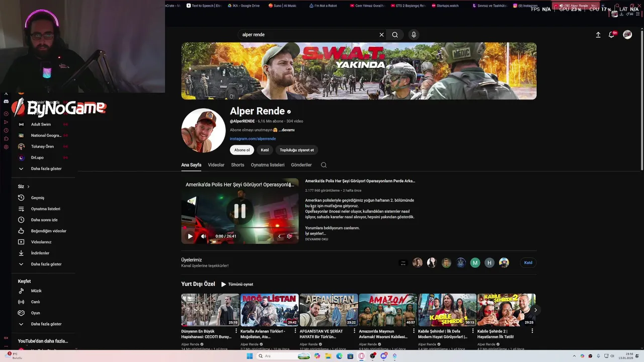Open the Moğolistan video thumbnail
The width and height of the screenshot is (644, 362).
click(x=269, y=310)
